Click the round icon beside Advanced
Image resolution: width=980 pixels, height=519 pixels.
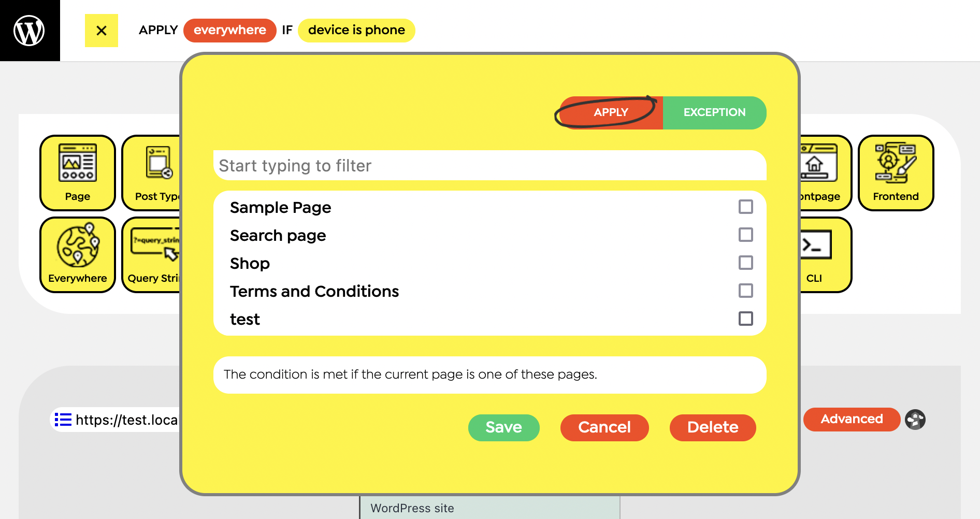pos(915,420)
